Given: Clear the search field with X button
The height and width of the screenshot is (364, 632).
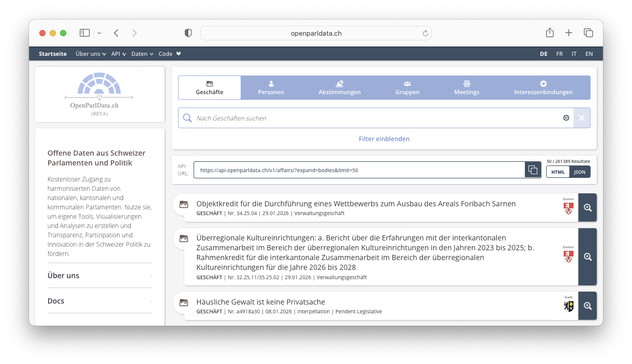Looking at the screenshot, I should click(x=581, y=118).
